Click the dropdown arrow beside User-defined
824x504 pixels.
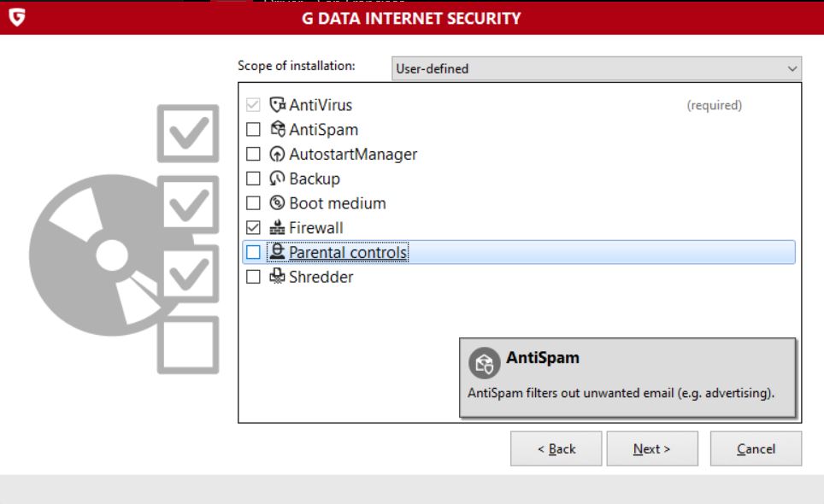point(792,68)
